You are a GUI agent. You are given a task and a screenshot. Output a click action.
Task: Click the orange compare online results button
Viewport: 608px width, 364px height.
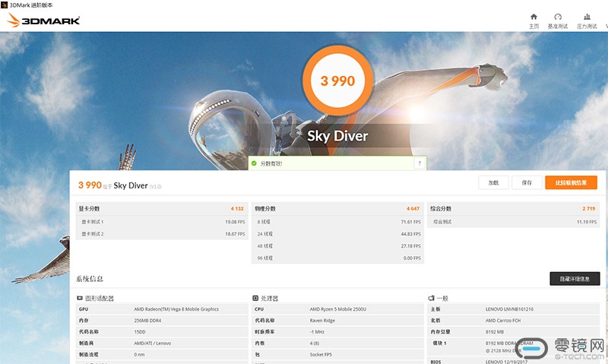coord(571,182)
